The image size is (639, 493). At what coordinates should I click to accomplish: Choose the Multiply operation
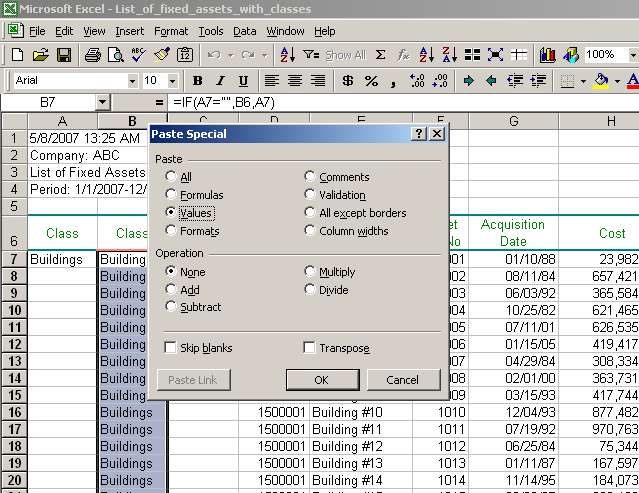pyautogui.click(x=310, y=271)
